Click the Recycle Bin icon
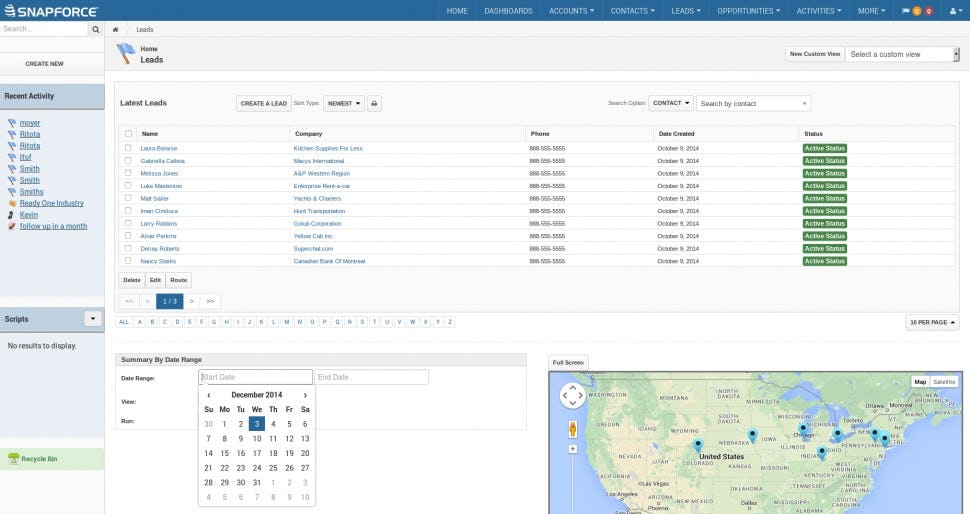970x514 pixels. (14, 458)
